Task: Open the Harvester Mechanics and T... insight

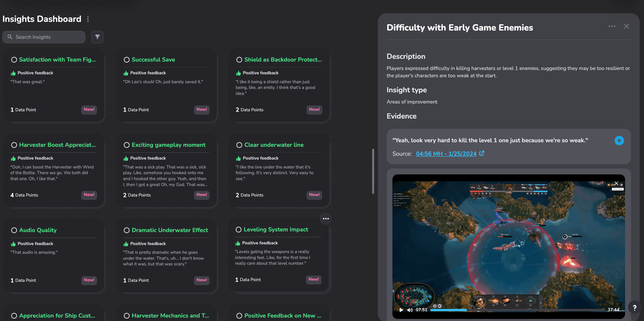Action: 170,316
